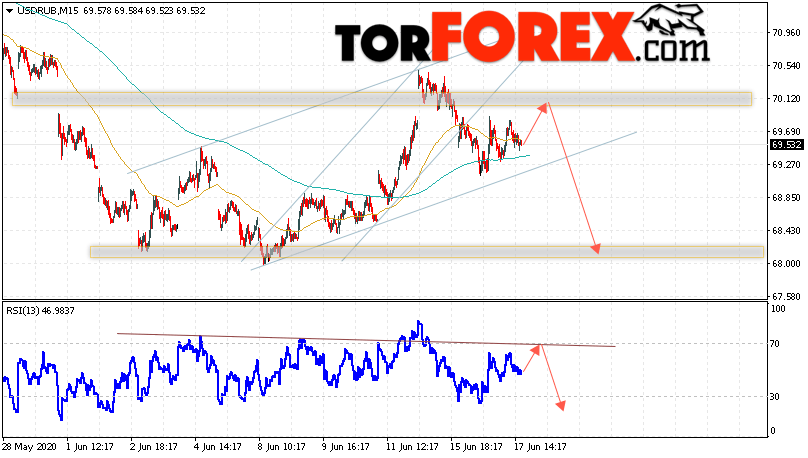Click the RSI red downward arrowhead near 30
This screenshot has height=458, width=808.
coord(561,405)
